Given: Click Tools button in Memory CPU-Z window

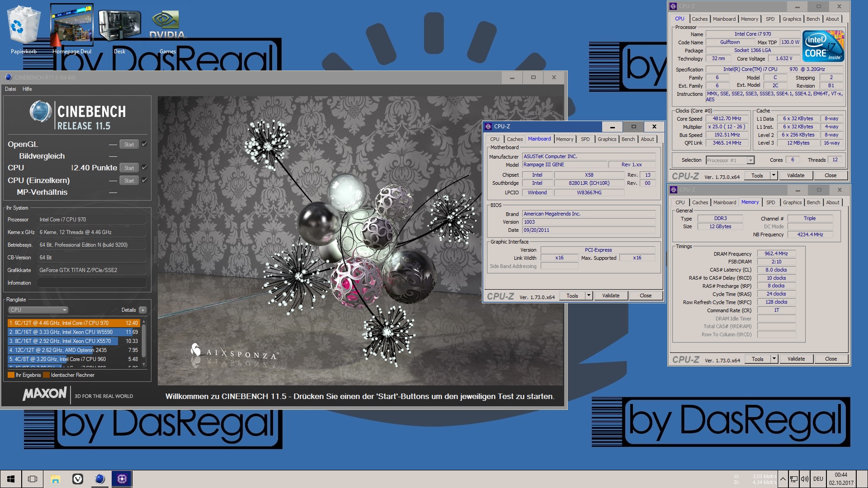Looking at the screenshot, I should pyautogui.click(x=758, y=359).
